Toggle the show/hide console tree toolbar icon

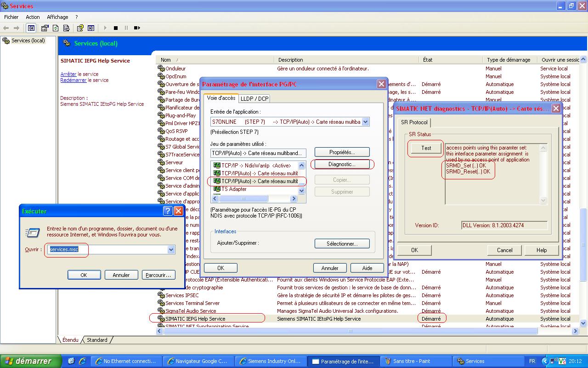click(x=31, y=28)
